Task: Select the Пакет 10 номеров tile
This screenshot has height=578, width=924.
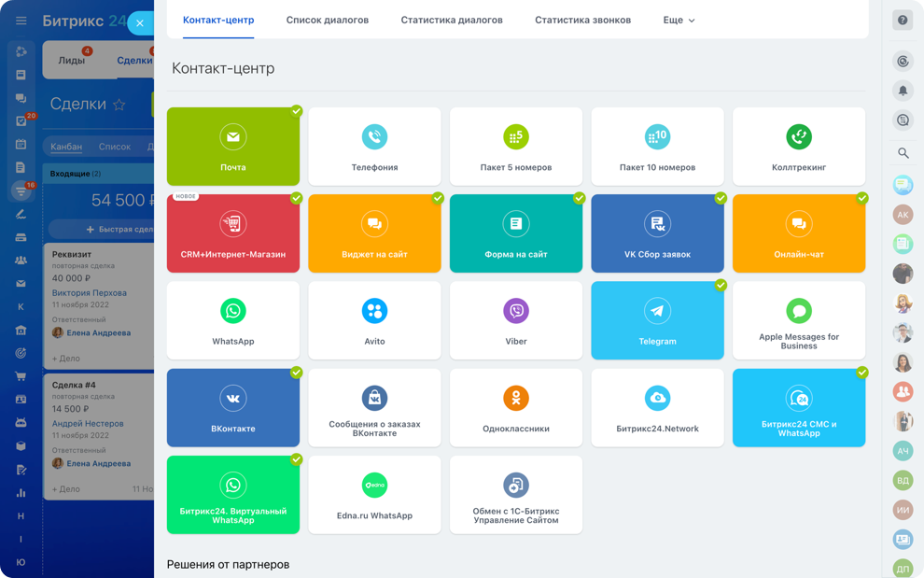Action: point(657,147)
